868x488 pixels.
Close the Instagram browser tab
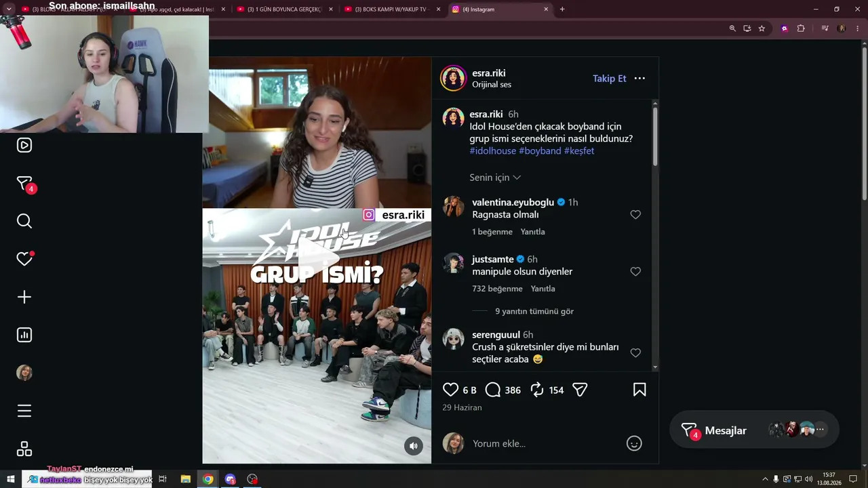pos(546,9)
